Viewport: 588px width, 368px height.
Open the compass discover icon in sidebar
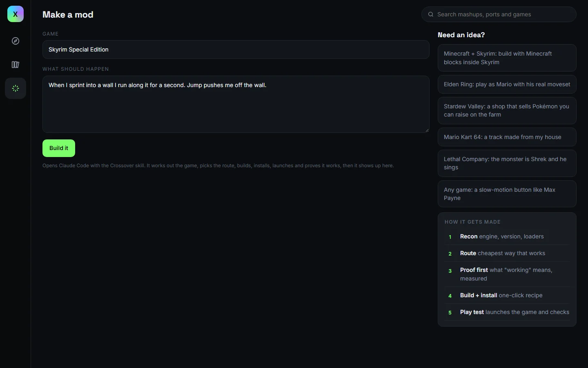click(x=16, y=41)
